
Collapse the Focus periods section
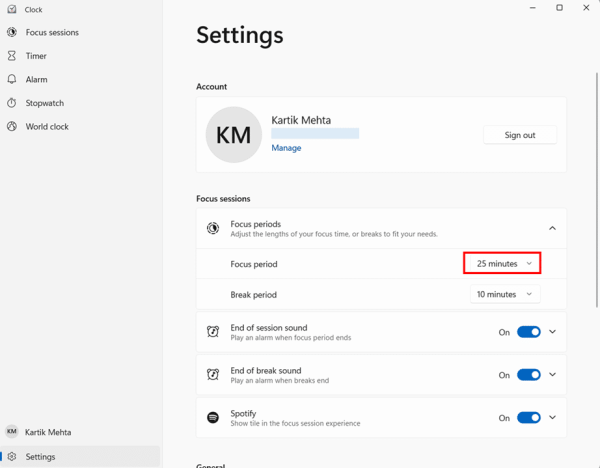click(552, 228)
